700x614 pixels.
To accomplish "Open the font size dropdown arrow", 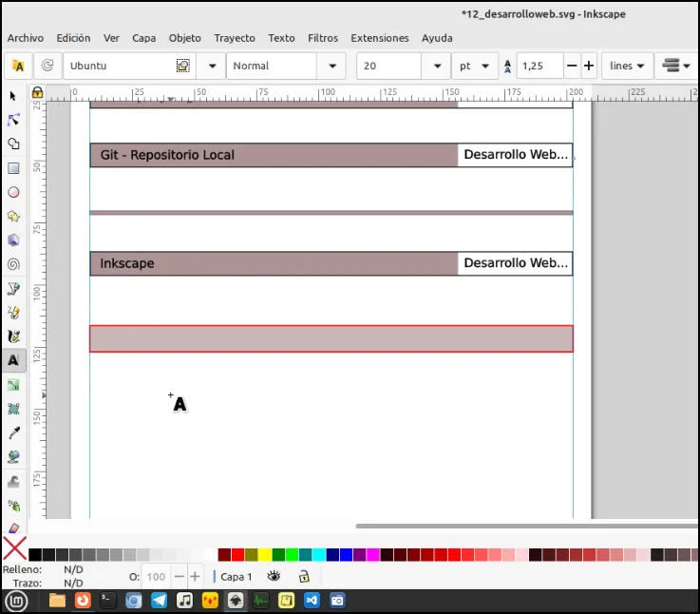I will pyautogui.click(x=438, y=67).
